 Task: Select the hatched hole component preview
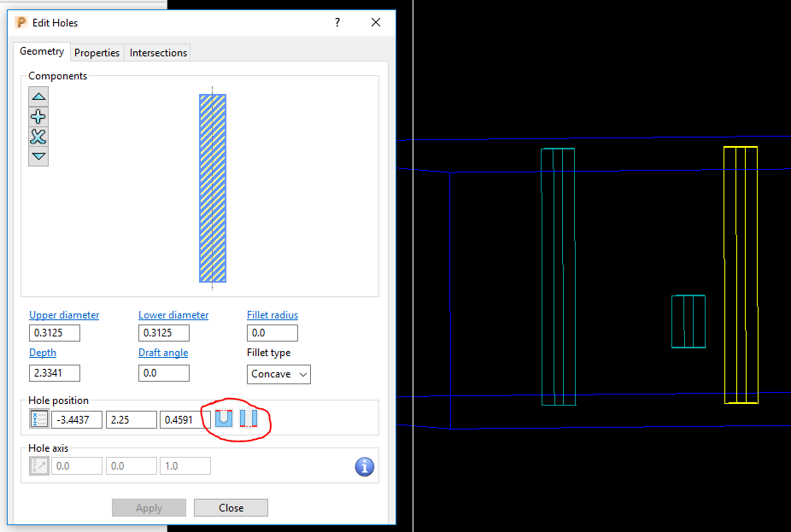coord(213,188)
